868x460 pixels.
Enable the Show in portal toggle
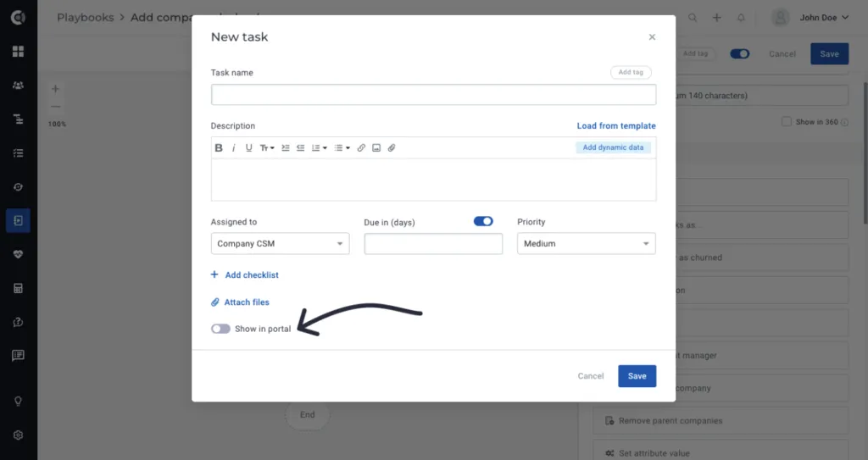(220, 329)
